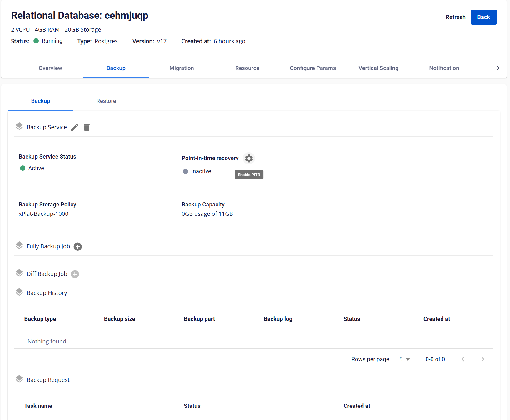Click the layers icon beside Backup History
The width and height of the screenshot is (510, 420).
[x=19, y=292]
